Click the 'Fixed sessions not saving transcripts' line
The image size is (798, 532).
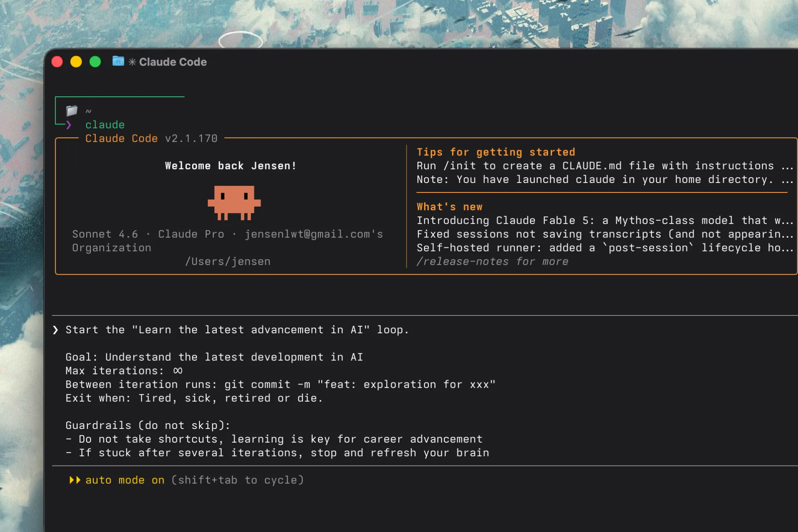[x=605, y=234]
